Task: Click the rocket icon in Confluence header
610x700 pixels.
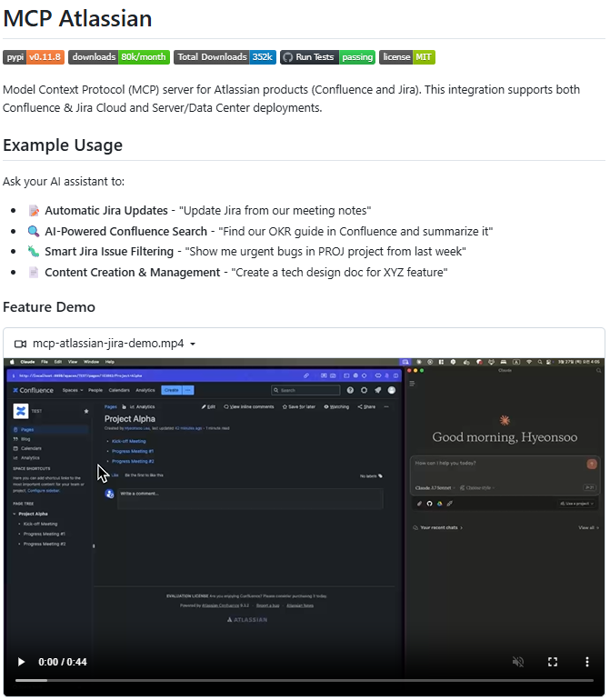Action: pyautogui.click(x=378, y=390)
